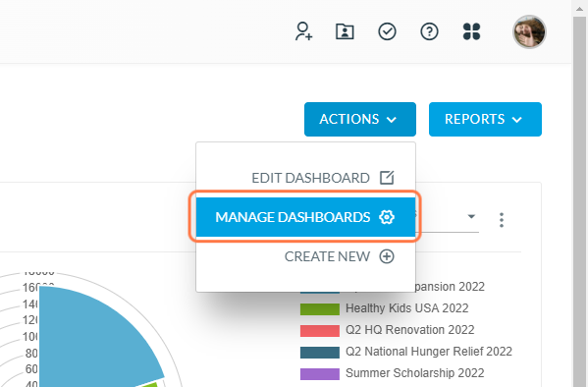This screenshot has width=588, height=387.
Task: Open the chart three-dot options menu
Action: (x=502, y=220)
